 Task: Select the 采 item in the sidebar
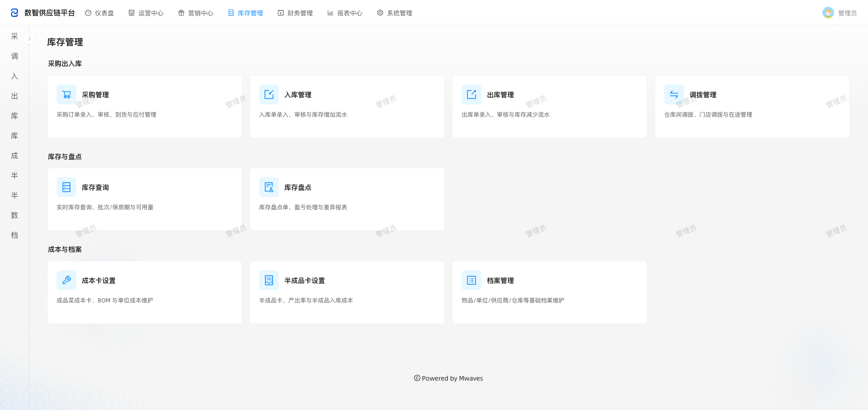click(x=14, y=36)
